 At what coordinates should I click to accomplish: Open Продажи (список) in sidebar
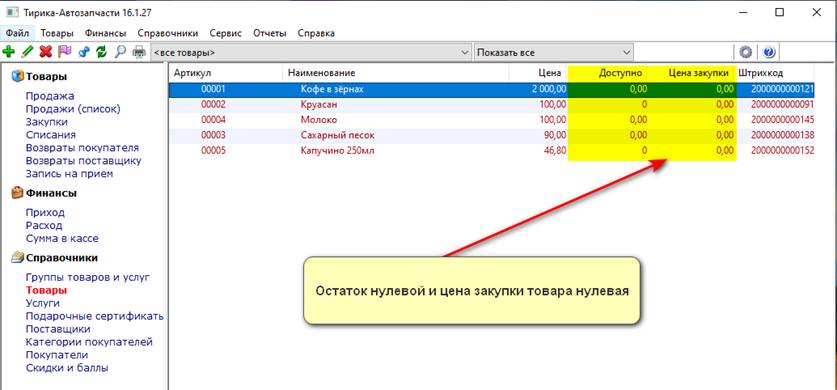[x=73, y=109]
